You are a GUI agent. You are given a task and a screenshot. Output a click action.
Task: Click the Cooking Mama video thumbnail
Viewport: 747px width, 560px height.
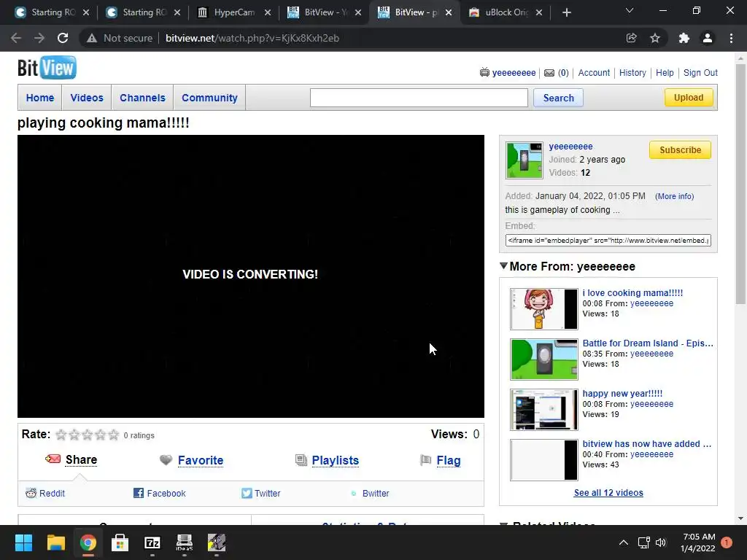544,308
